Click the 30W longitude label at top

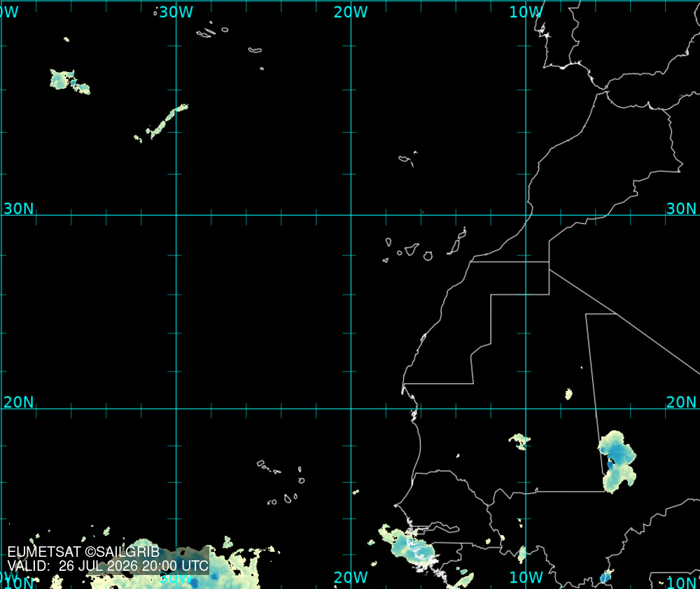click(176, 12)
